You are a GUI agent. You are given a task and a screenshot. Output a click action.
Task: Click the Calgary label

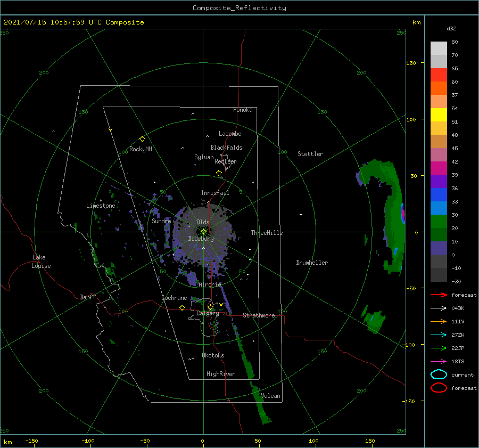[x=208, y=313]
